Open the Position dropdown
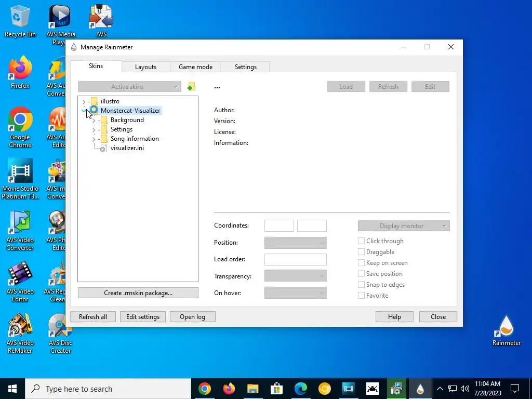Image resolution: width=532 pixels, height=399 pixels. (296, 243)
